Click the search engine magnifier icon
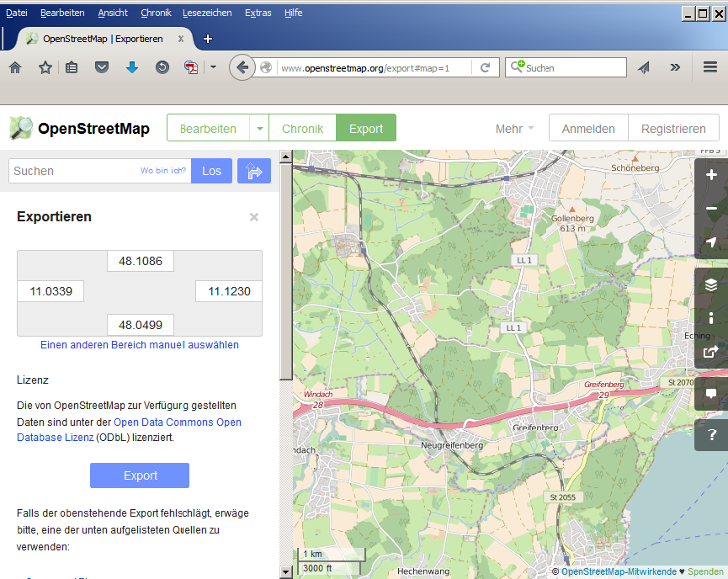 518,66
